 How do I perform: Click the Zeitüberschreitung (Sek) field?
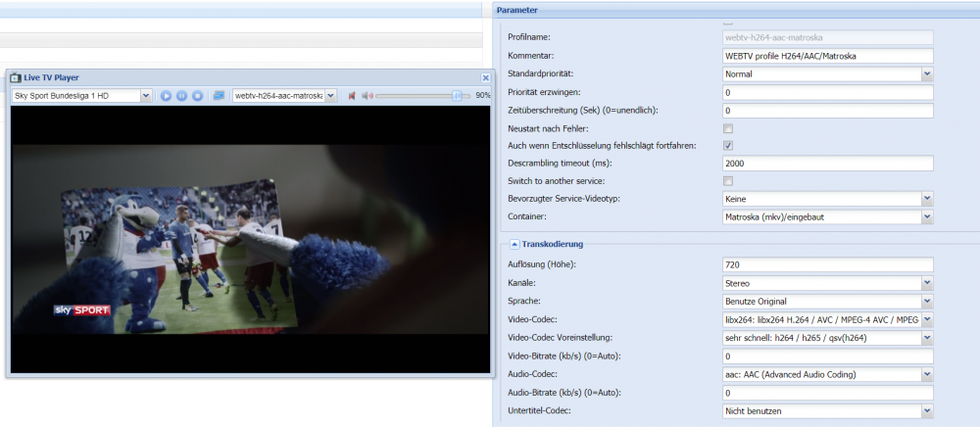coord(827,111)
